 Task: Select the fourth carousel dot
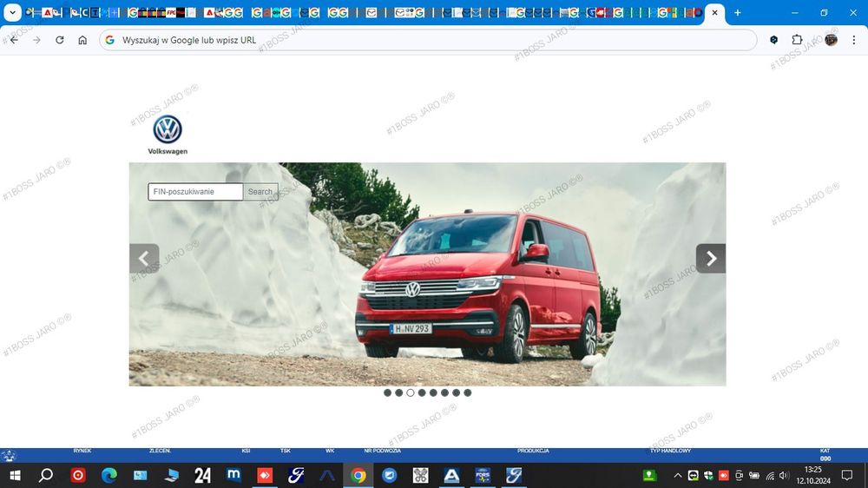point(422,392)
